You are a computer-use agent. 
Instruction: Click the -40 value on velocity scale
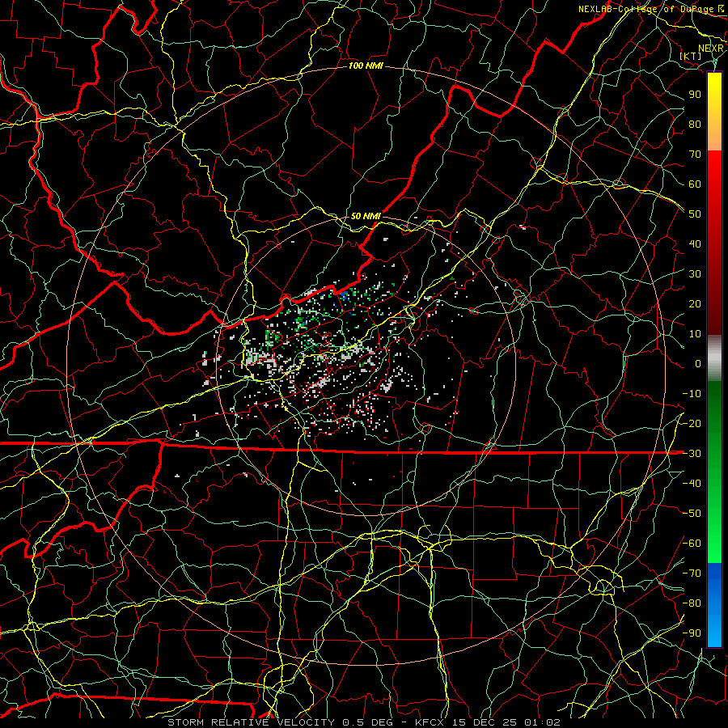click(x=692, y=484)
